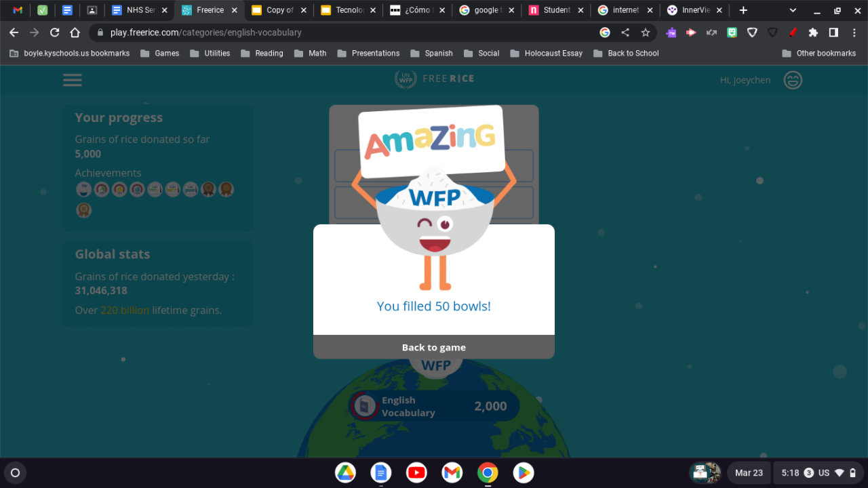Expand the Games bookmark folder
Image resolution: width=868 pixels, height=488 pixels.
pos(160,53)
